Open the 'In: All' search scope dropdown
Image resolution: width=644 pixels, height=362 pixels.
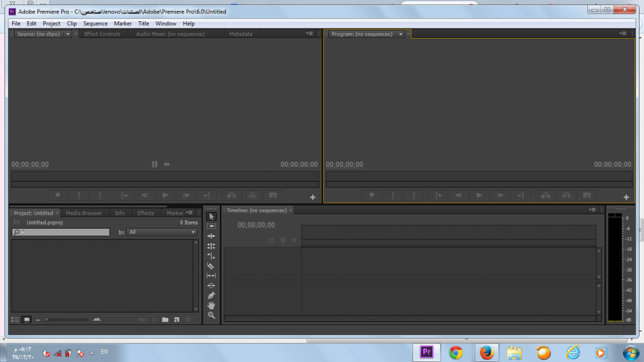(162, 232)
